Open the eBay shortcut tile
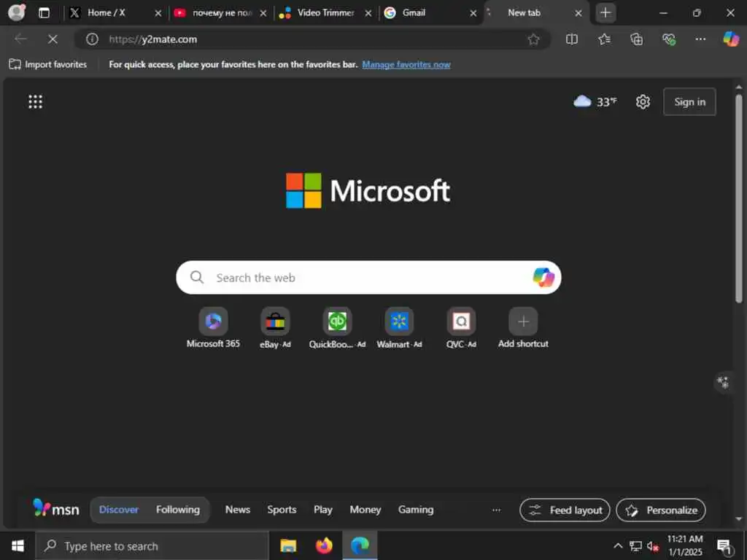The width and height of the screenshot is (747, 560). tap(275, 328)
